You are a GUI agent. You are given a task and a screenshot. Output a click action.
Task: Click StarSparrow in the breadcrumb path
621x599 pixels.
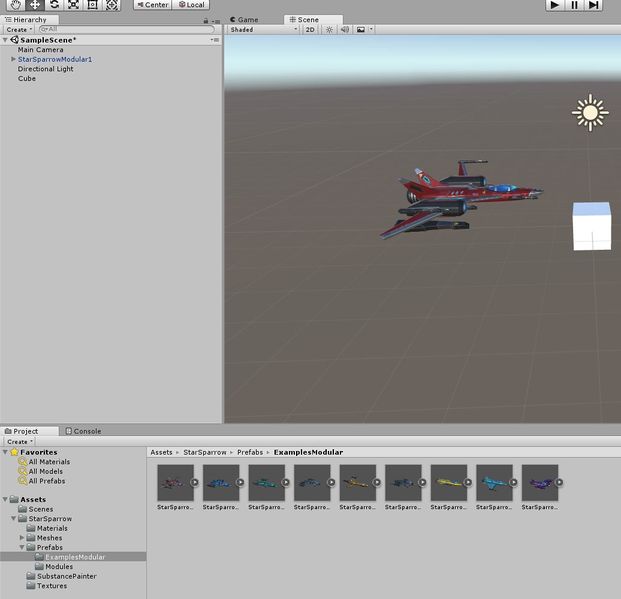pos(205,452)
